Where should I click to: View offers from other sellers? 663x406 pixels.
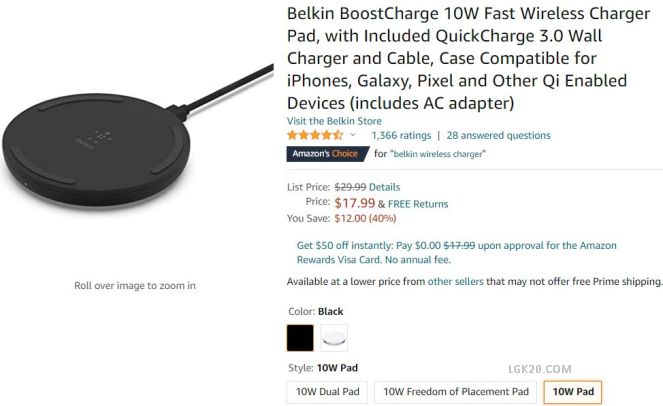tap(454, 282)
